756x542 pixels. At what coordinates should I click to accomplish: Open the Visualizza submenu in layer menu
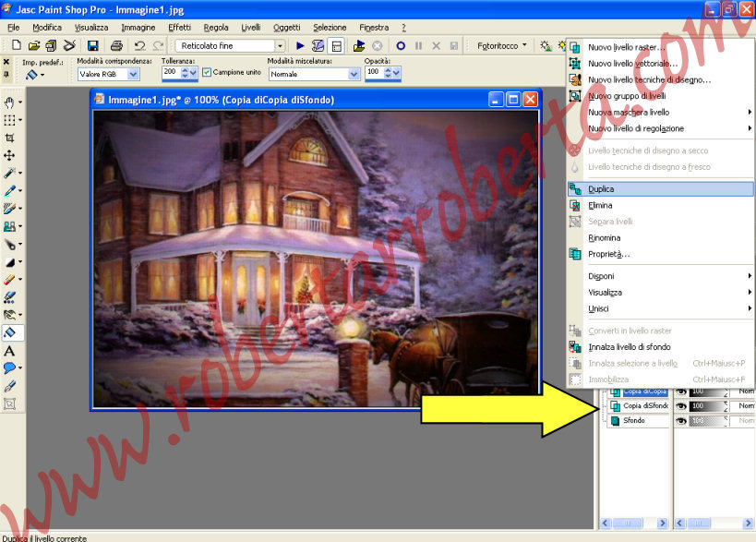pos(661,292)
